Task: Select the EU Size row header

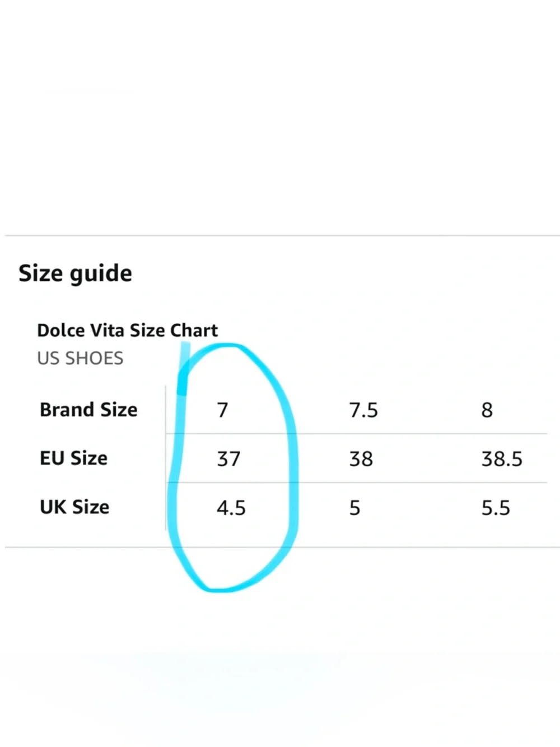Action: tap(73, 458)
